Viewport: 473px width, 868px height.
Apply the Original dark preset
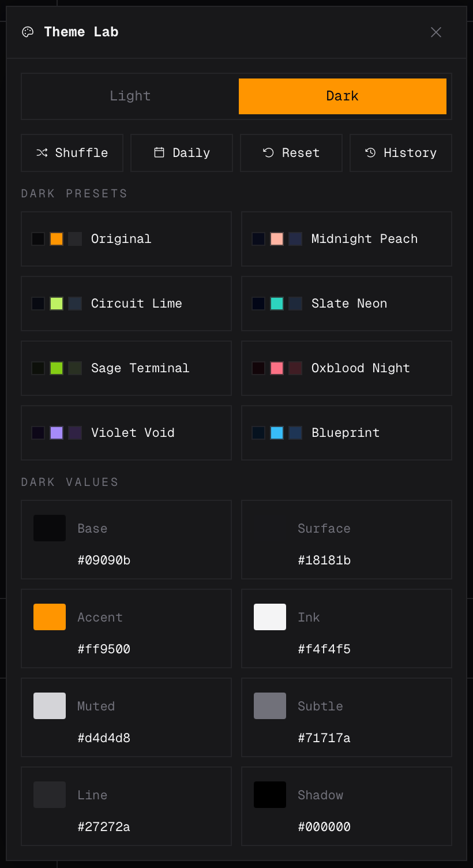(126, 239)
